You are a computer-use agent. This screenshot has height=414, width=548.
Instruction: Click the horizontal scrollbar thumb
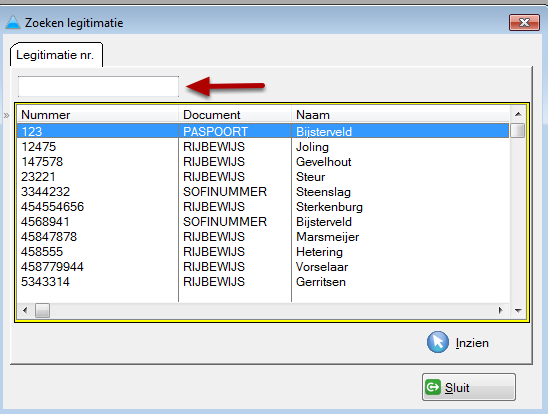coord(42,310)
